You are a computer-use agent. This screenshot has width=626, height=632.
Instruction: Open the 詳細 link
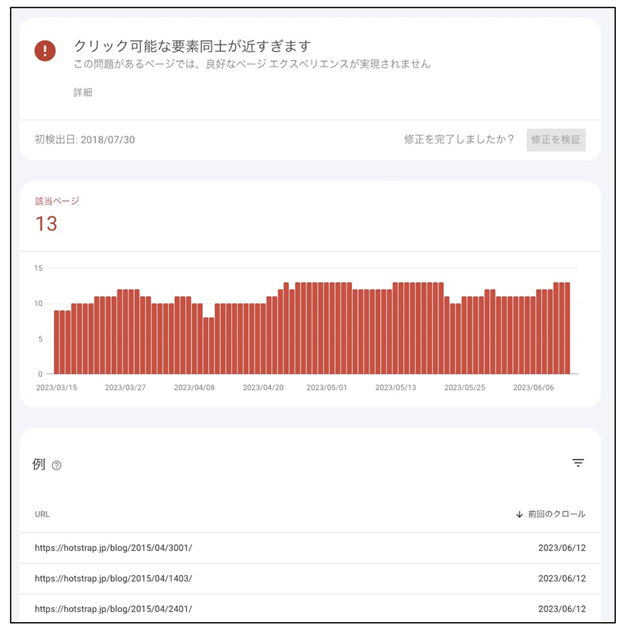83,93
